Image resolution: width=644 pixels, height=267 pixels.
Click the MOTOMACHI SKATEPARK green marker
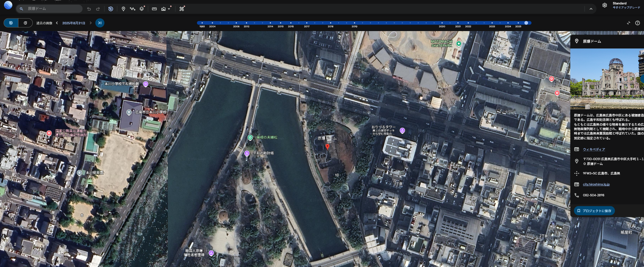coord(459,44)
